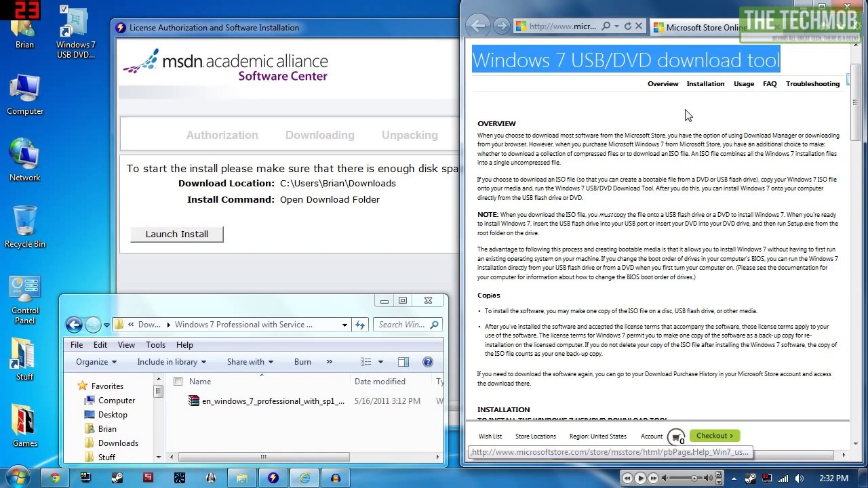Open the shopping cart on Microsoft Store
The width and height of the screenshot is (868, 488).
[x=676, y=436]
